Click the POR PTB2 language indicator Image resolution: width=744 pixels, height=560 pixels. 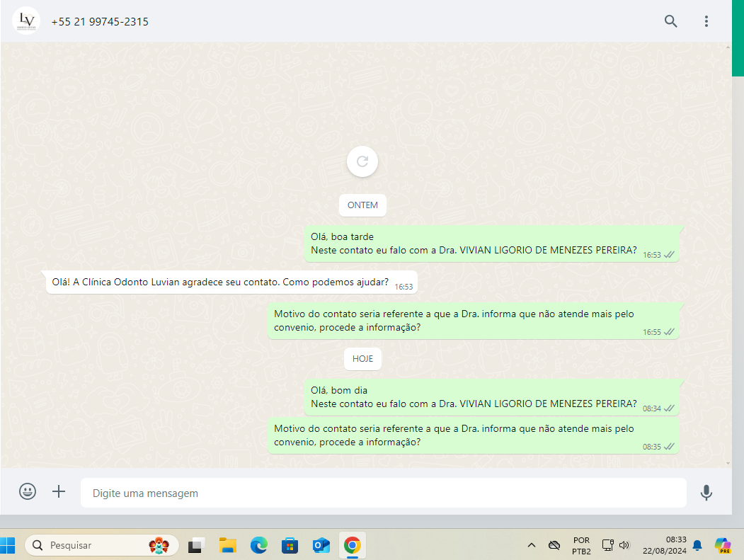coord(581,546)
